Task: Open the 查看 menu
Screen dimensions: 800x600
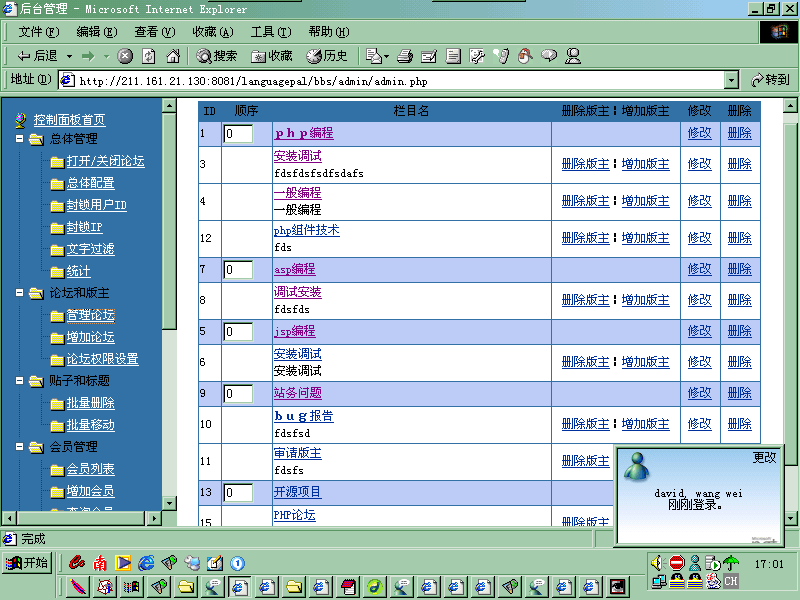Action: pyautogui.click(x=155, y=32)
